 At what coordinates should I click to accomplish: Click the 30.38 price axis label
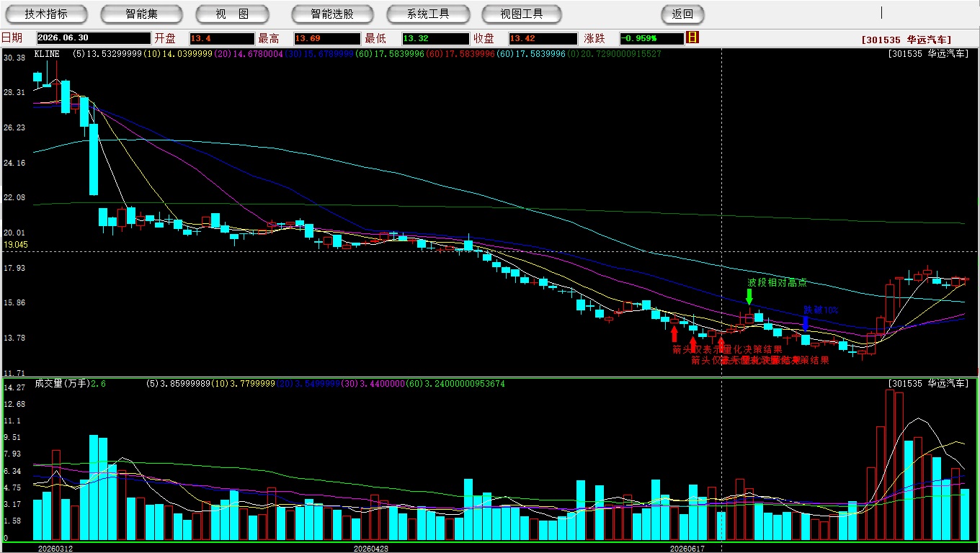[x=14, y=58]
